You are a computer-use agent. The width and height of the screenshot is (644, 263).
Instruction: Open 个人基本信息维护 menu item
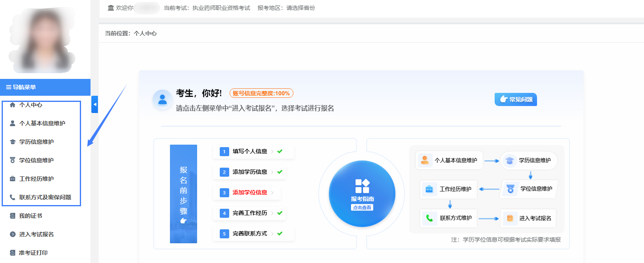(42, 123)
